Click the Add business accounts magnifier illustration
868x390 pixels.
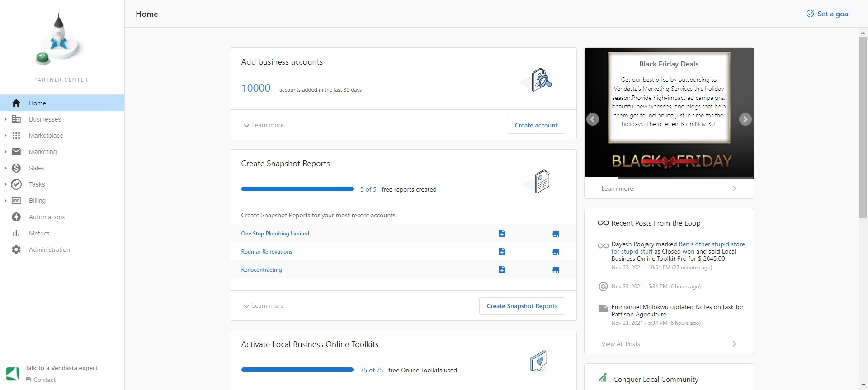coord(537,80)
